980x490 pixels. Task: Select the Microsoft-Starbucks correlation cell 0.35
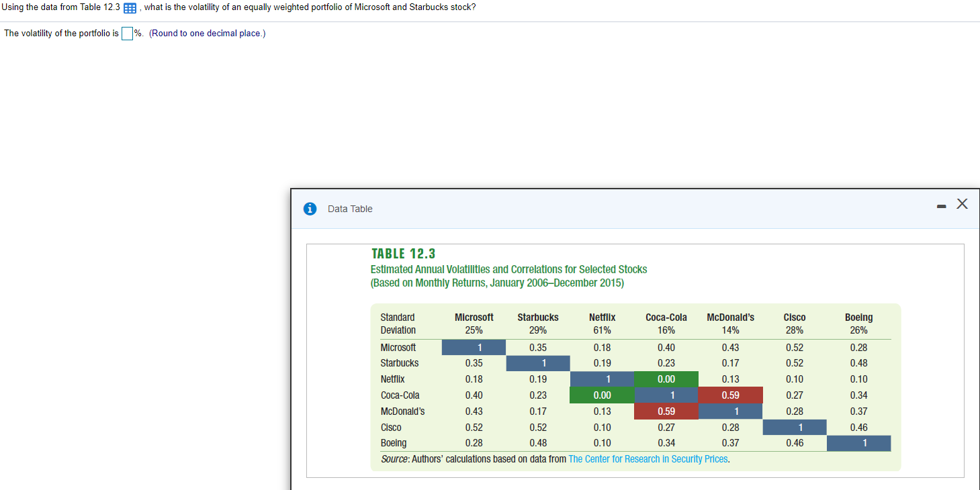pos(538,347)
